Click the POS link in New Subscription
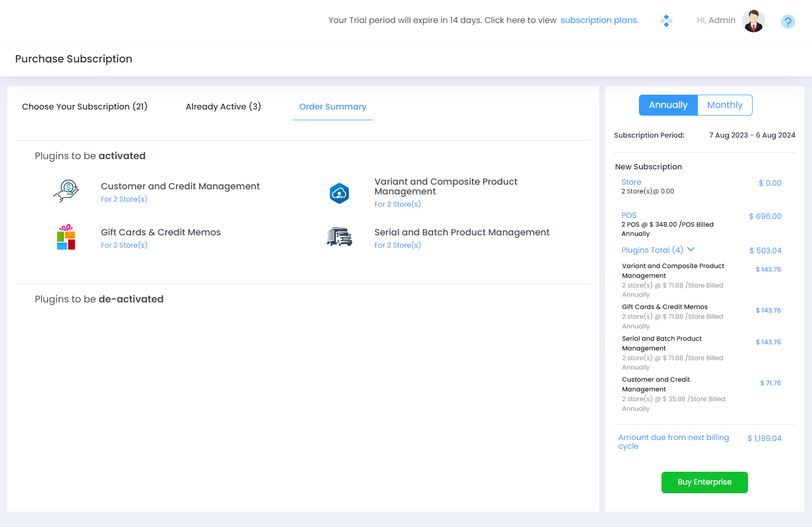This screenshot has width=812, height=527. click(x=629, y=215)
